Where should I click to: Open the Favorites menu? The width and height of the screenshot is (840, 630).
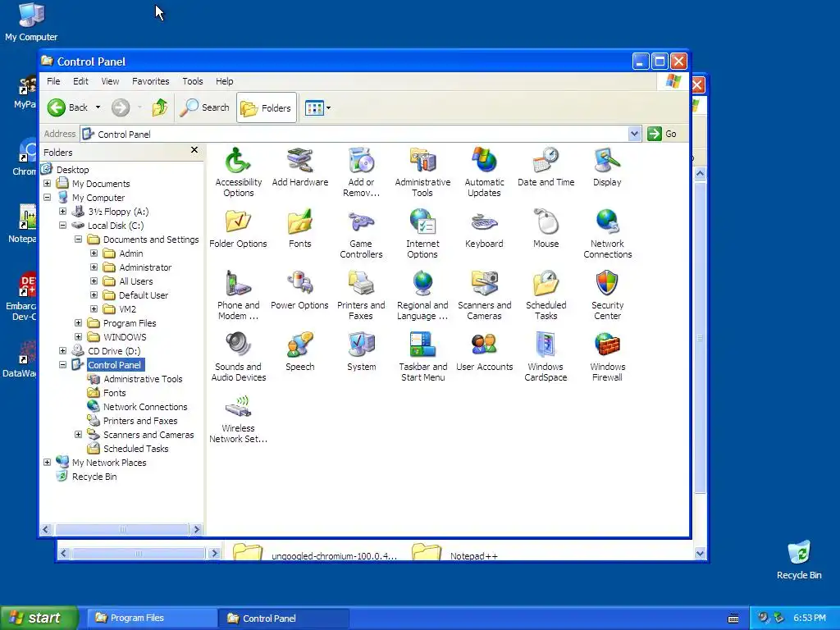click(151, 81)
